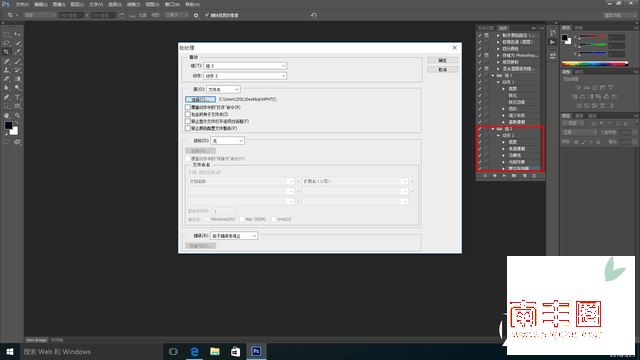This screenshot has height=360, width=640.
Task: Click the delete trash icon in Actions panel
Action: pos(534,176)
